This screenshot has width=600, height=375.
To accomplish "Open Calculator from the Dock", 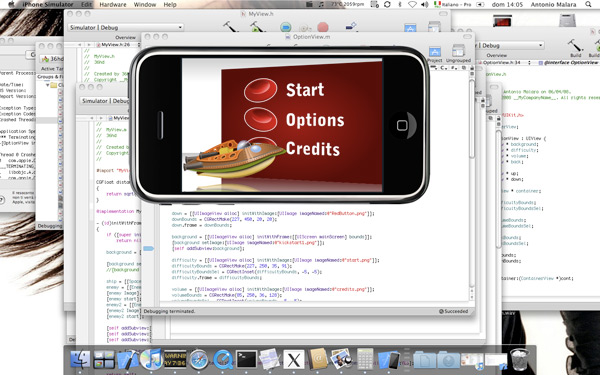I will 365,360.
